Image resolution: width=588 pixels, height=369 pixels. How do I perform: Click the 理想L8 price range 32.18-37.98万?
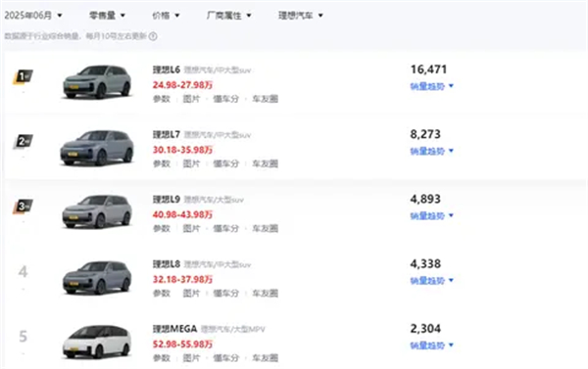(x=182, y=280)
